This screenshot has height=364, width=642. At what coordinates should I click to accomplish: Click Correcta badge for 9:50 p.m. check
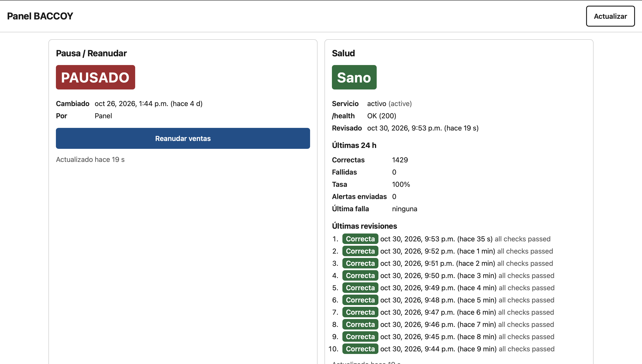[x=360, y=275]
